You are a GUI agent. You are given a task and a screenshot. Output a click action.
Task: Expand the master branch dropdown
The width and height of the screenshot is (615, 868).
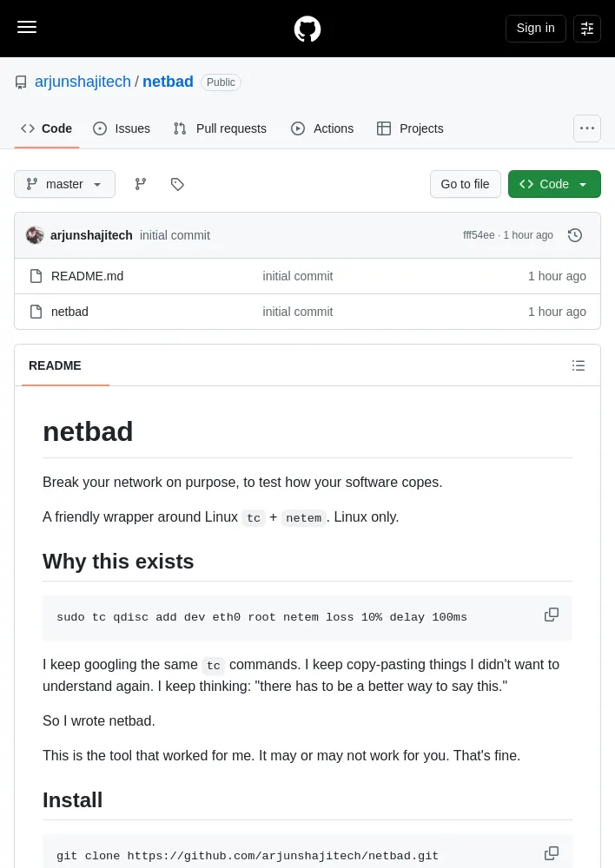65,184
